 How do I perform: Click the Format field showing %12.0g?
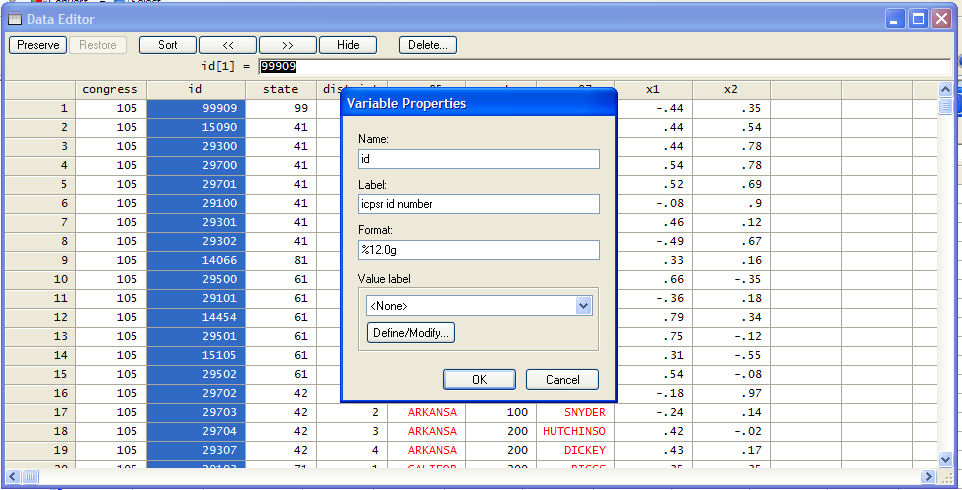[x=478, y=250]
